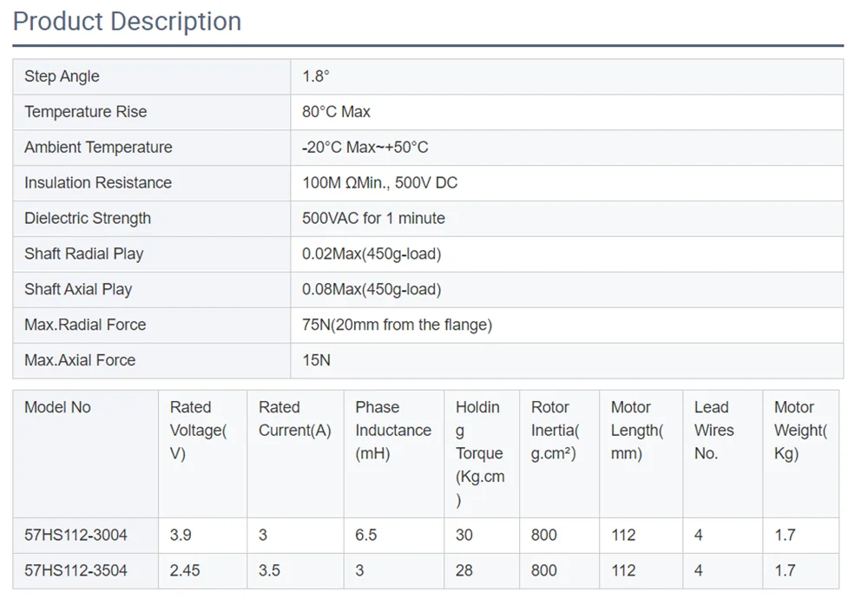Select the Step Angle row label
The width and height of the screenshot is (868, 599).
(62, 76)
